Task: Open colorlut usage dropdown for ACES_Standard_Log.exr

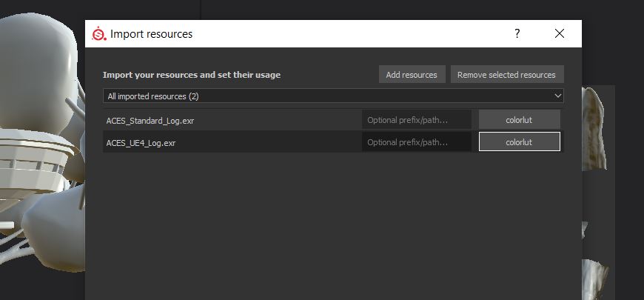Action: (x=519, y=120)
